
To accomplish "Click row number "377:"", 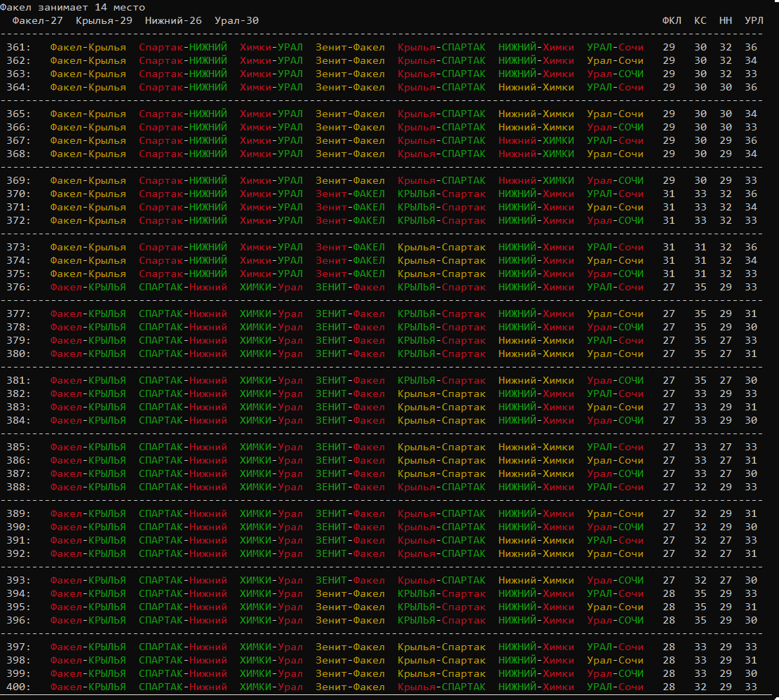I will tap(18, 314).
